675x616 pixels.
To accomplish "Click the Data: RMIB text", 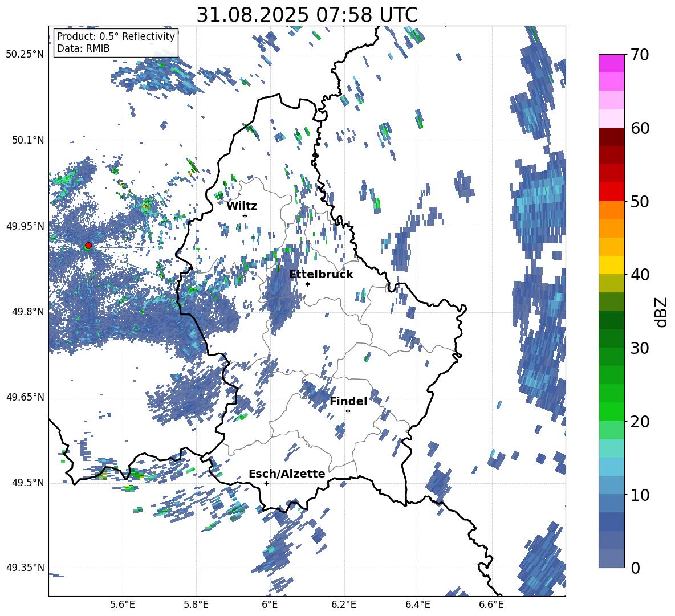I will [x=83, y=48].
